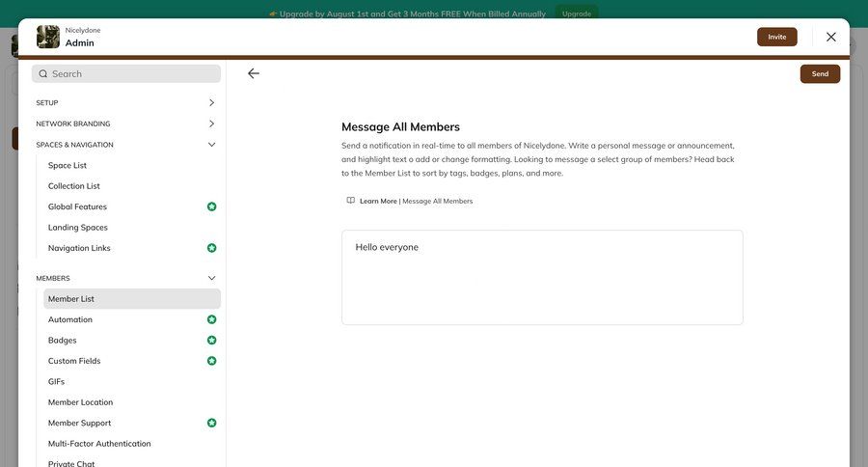Open Landing Spaces
Screen dimensions: 868x467
click(78, 228)
